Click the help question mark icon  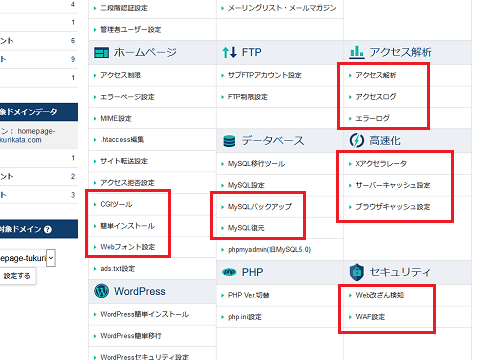pos(48,229)
